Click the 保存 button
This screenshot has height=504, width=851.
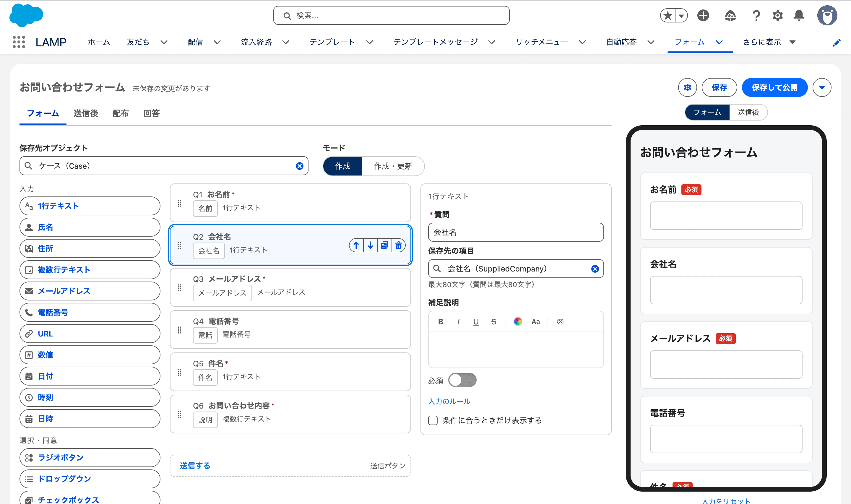click(x=719, y=88)
